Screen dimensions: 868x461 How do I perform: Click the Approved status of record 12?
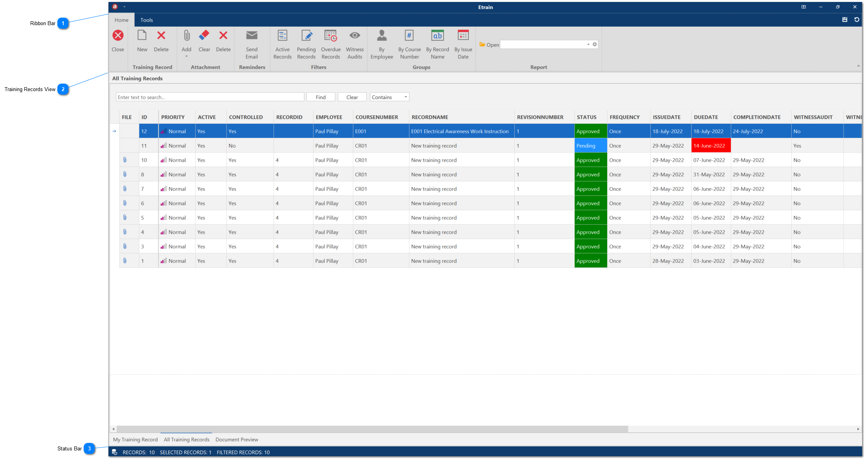pyautogui.click(x=591, y=131)
